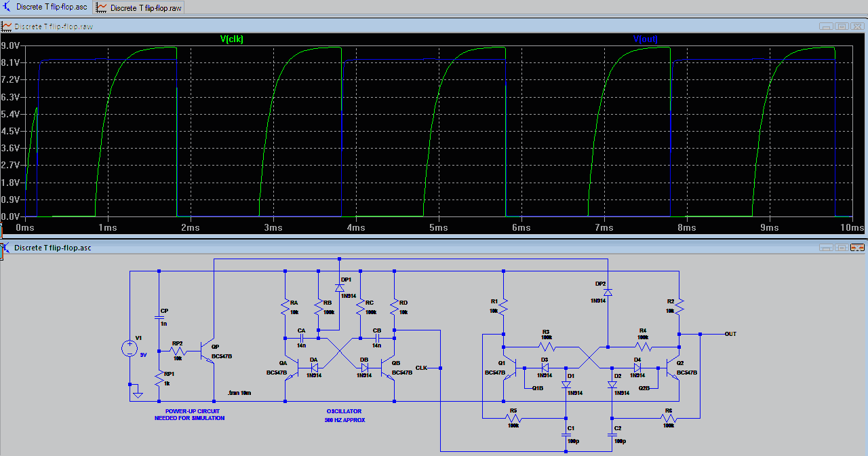This screenshot has height=456, width=868.
Task: Select diode D2 symbol
Action: [x=612, y=384]
